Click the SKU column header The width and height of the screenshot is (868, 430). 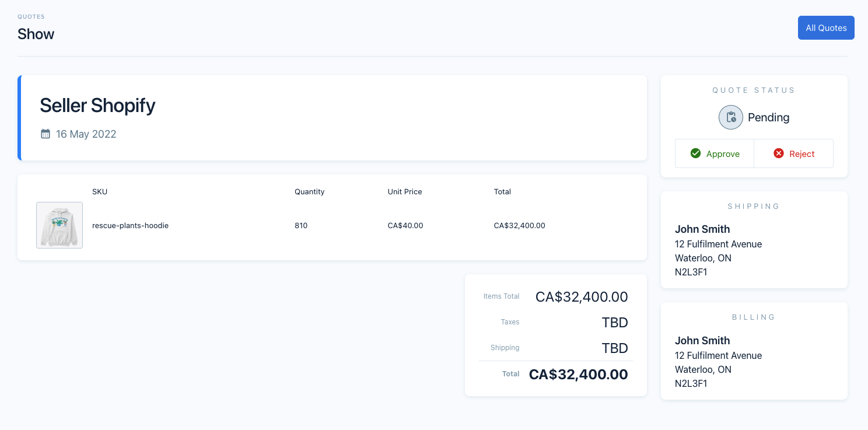point(100,191)
